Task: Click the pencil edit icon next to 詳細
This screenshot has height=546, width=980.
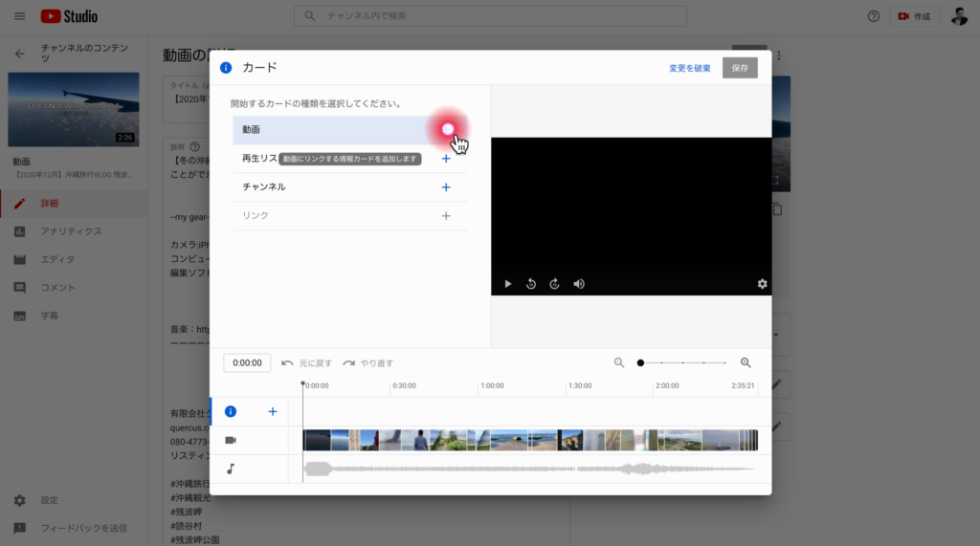Action: [x=19, y=203]
